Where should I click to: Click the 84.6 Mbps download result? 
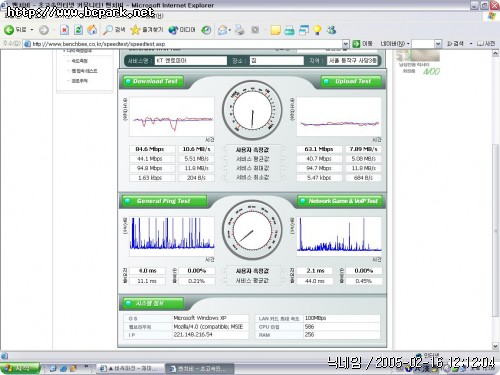pyautogui.click(x=152, y=149)
